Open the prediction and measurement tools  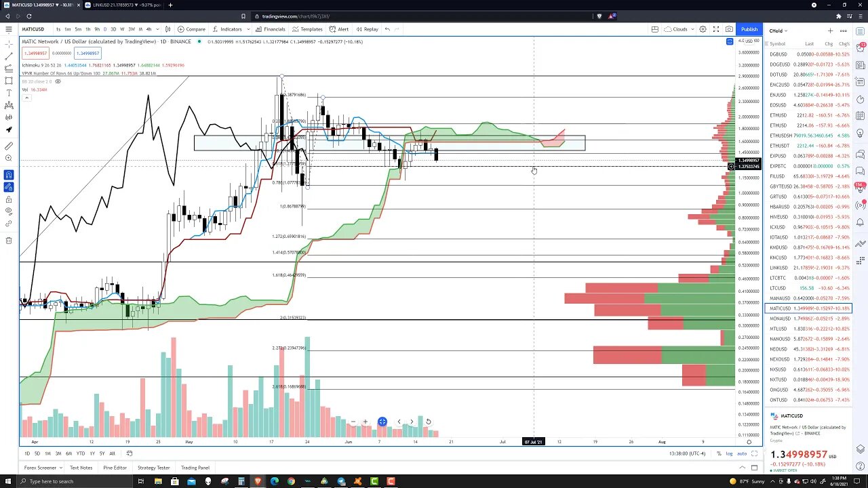(8, 117)
